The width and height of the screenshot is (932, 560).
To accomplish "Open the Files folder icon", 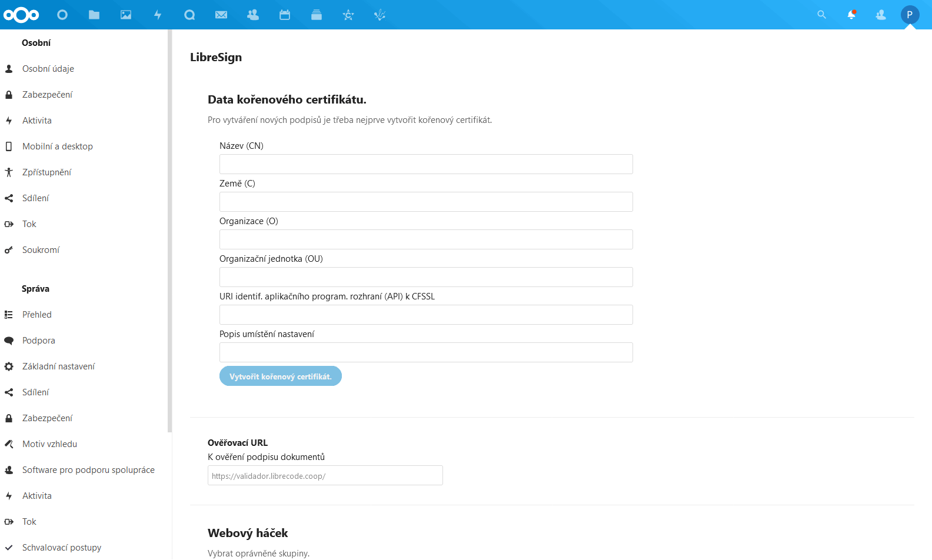I will [94, 15].
